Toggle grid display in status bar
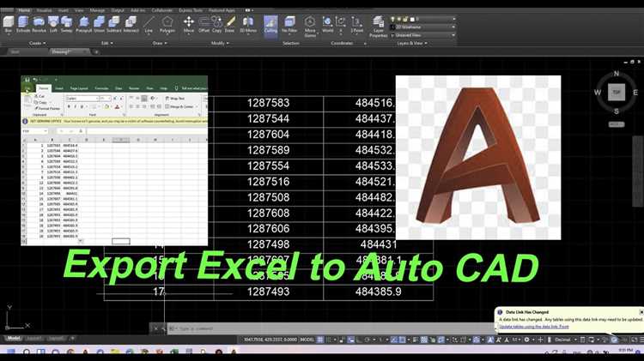Viewport: 644px width, 361px height. 320,340
